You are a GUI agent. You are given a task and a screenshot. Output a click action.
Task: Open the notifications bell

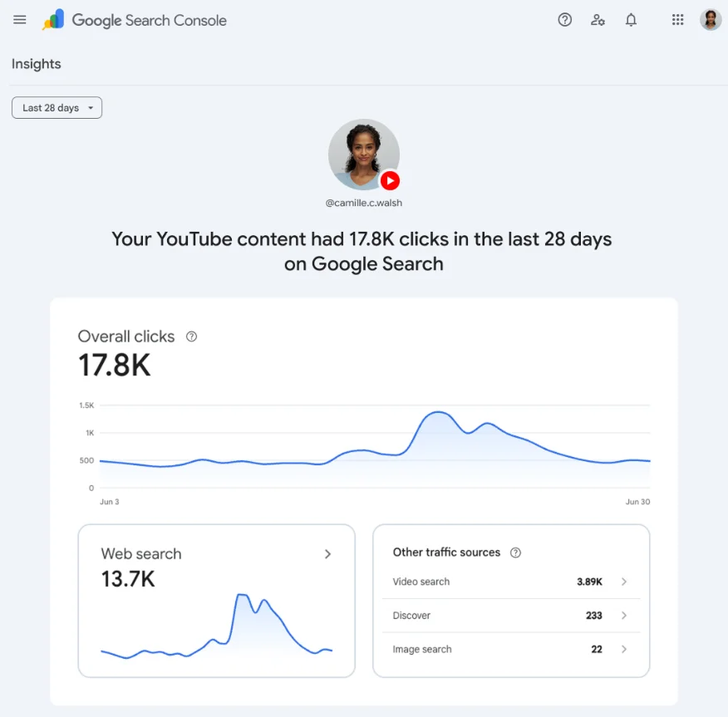coord(631,19)
